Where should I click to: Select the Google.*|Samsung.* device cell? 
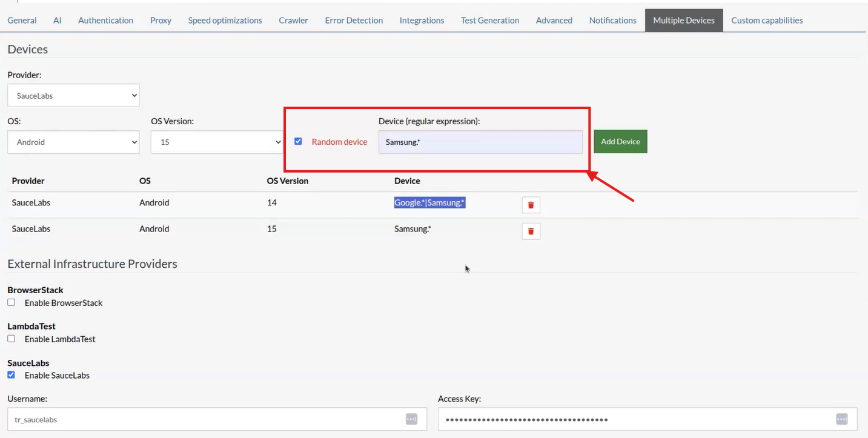429,202
